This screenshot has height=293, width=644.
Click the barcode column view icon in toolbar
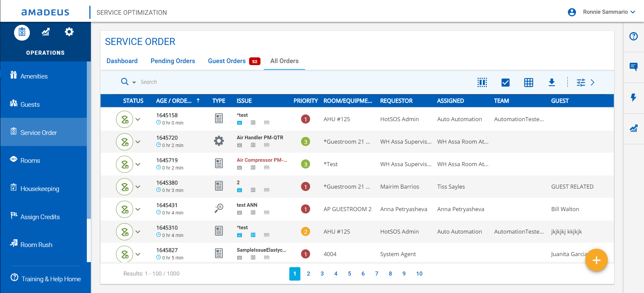tap(482, 82)
